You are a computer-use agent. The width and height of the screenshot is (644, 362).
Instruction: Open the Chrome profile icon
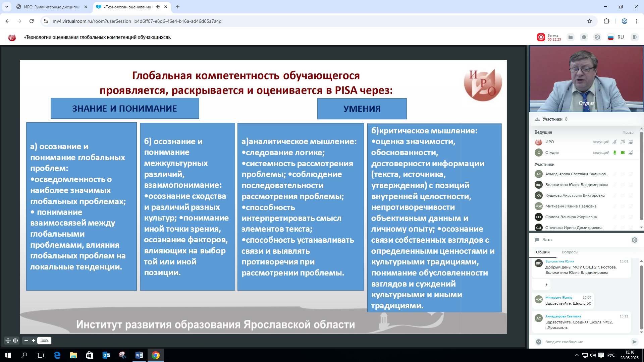[x=625, y=21]
